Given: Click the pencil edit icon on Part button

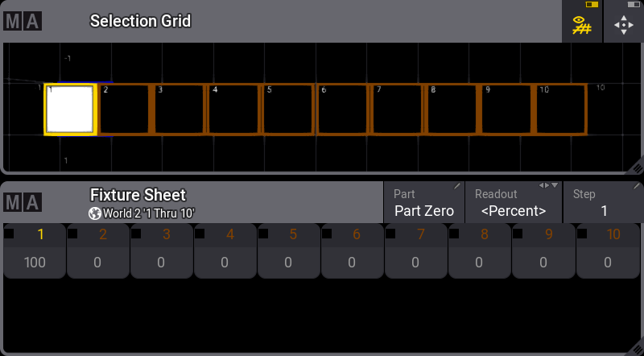Looking at the screenshot, I should click(x=457, y=187).
